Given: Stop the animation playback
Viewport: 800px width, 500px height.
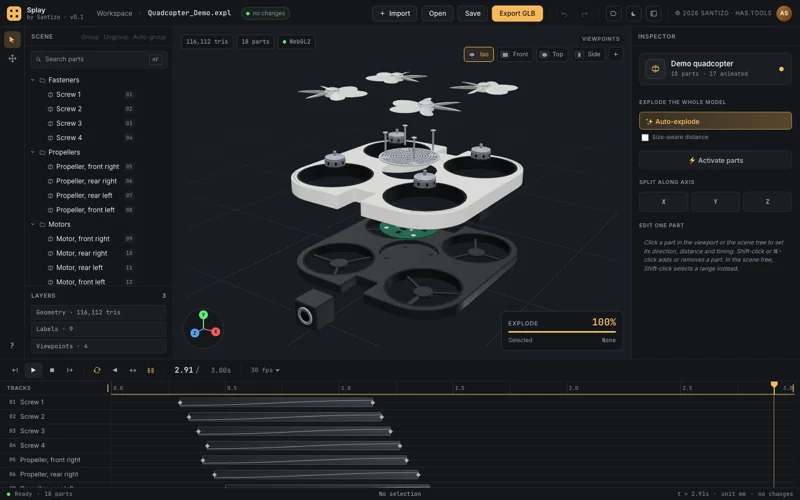Looking at the screenshot, I should [52, 370].
